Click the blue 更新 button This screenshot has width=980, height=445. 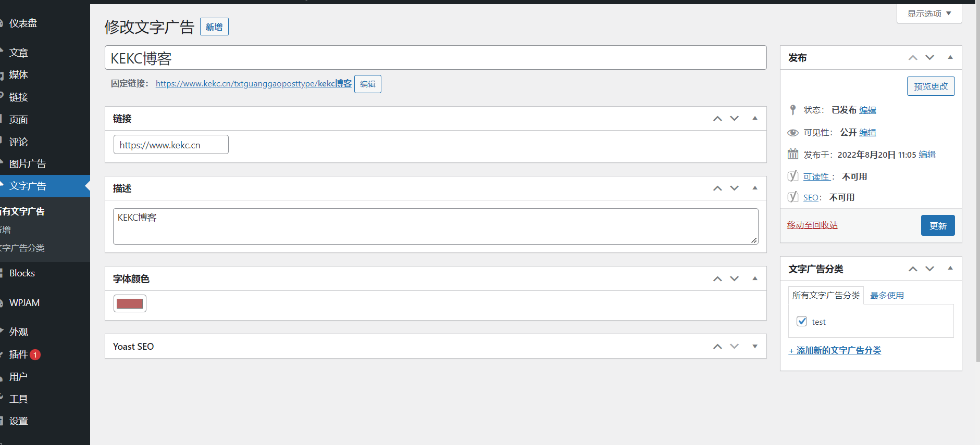point(937,225)
